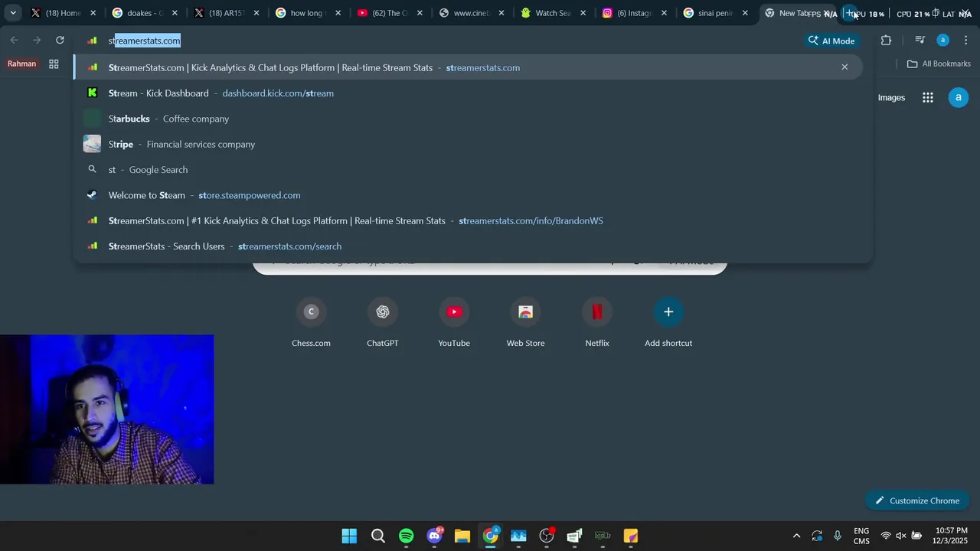Viewport: 980px width, 551px height.
Task: Click the microphone tray icon
Action: coord(838,536)
